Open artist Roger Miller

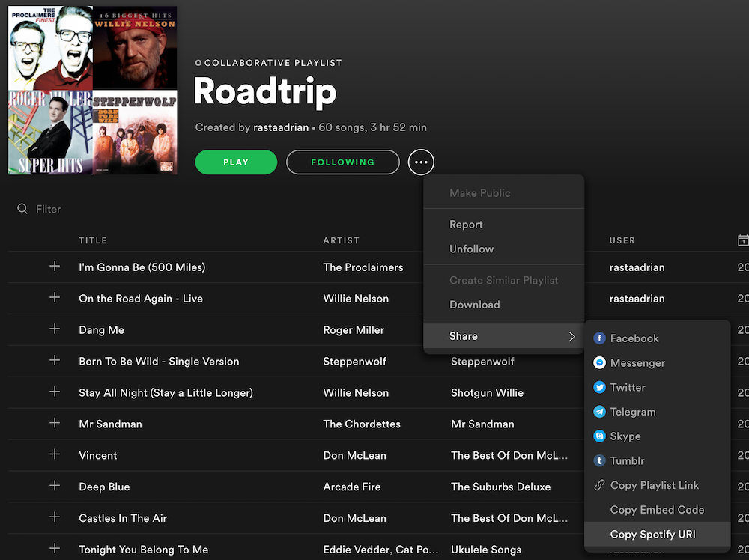[x=354, y=330]
